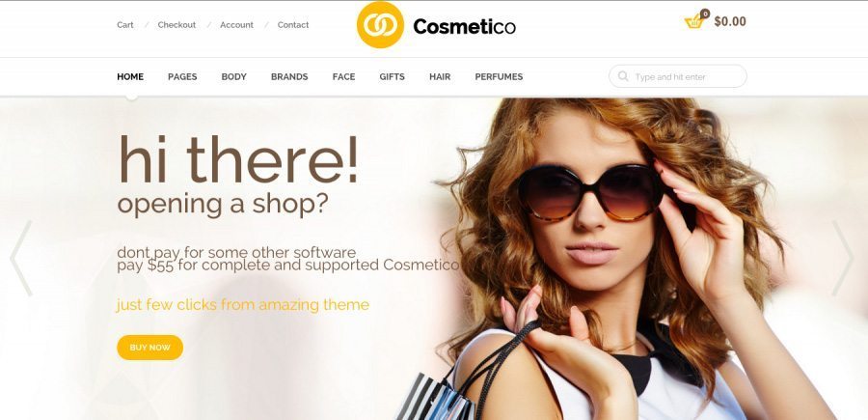
Task: Go to the Checkout link
Action: [x=176, y=25]
